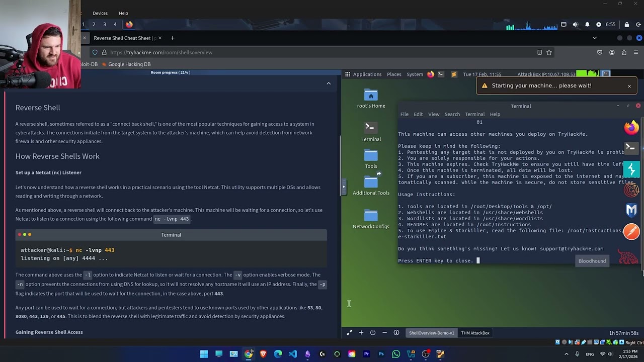644x362 pixels.
Task: Open Metasploit icon in the side dock
Action: 631,210
